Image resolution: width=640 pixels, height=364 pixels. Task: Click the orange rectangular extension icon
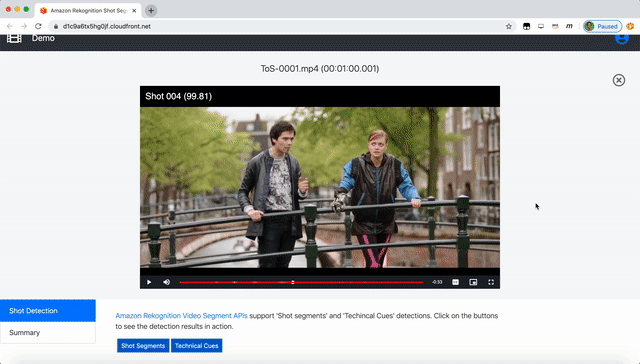coord(555,26)
